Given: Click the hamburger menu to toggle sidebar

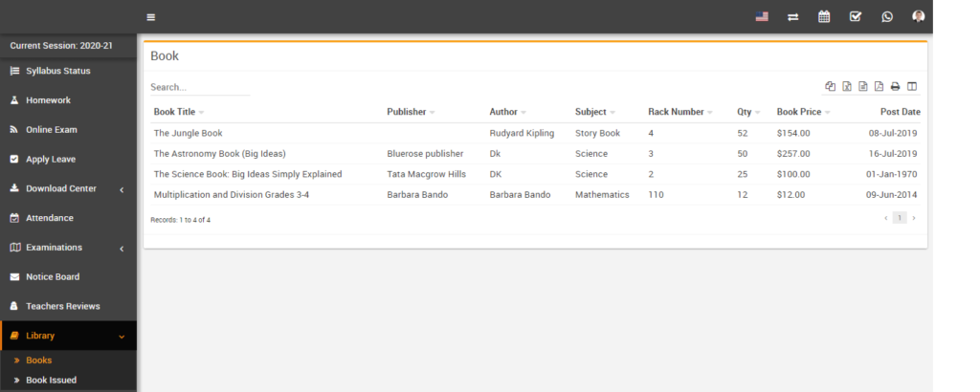Looking at the screenshot, I should click(151, 16).
